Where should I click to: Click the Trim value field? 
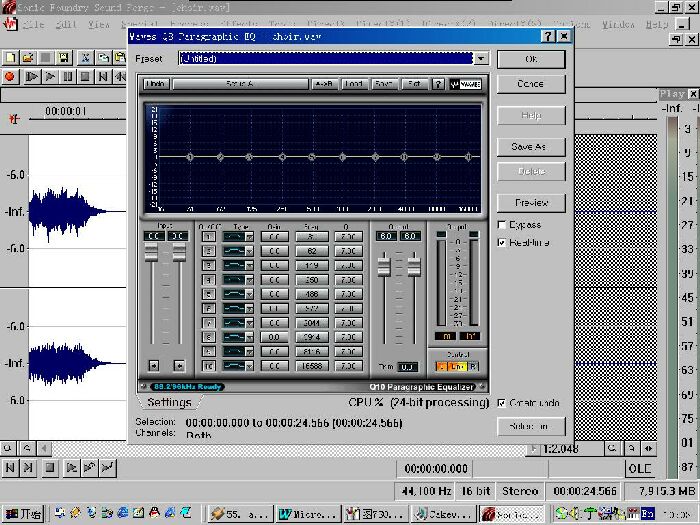407,367
